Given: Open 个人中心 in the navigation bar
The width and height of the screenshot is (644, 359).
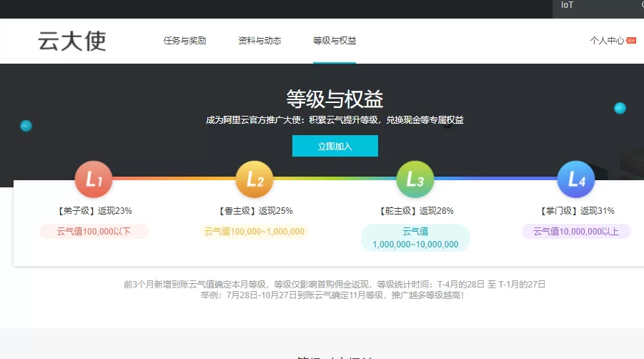Looking at the screenshot, I should [607, 41].
